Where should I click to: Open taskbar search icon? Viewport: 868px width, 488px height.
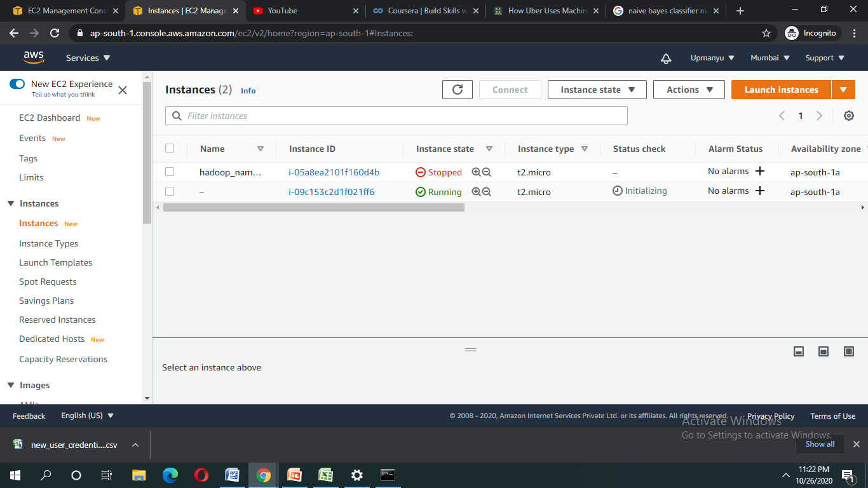point(46,475)
